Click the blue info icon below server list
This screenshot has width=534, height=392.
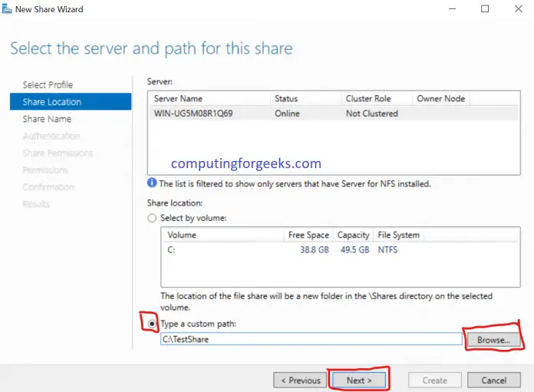coord(152,184)
